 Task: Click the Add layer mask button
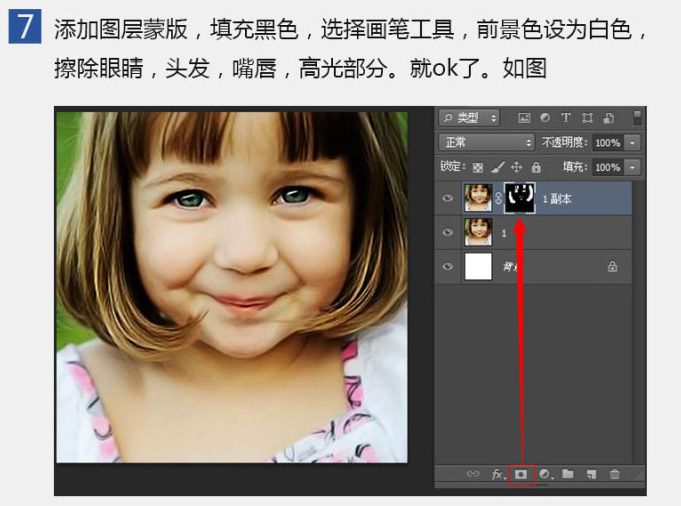[521, 474]
